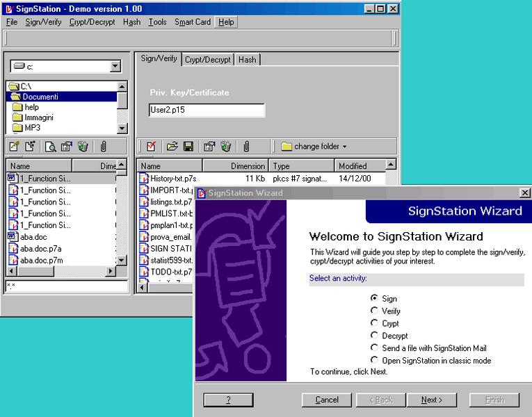Click the red checkmark verify icon in right toolbar
This screenshot has width=532, height=417.
click(152, 147)
